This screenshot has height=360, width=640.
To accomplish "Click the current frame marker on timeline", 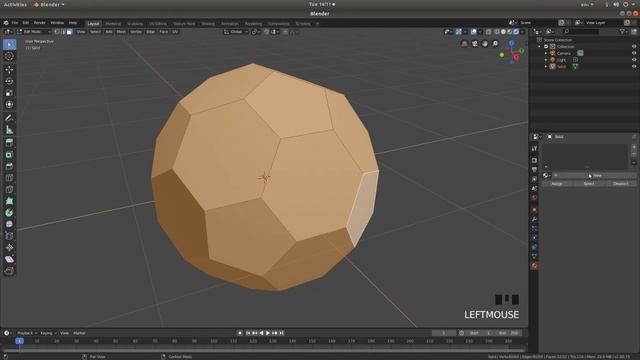I will 19,341.
